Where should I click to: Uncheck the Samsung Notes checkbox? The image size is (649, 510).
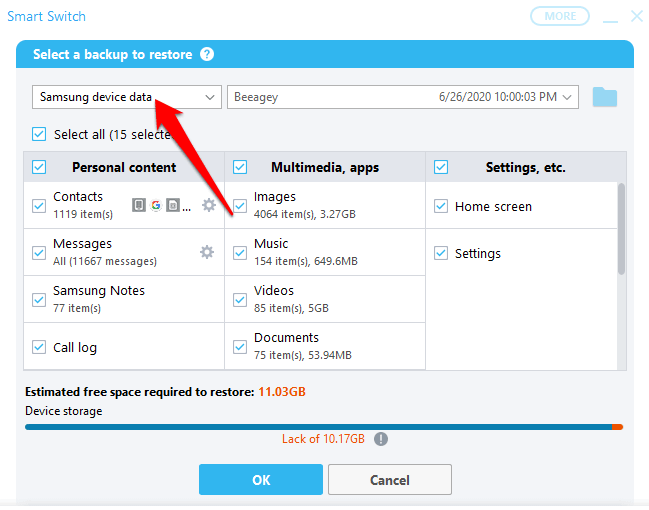(39, 299)
